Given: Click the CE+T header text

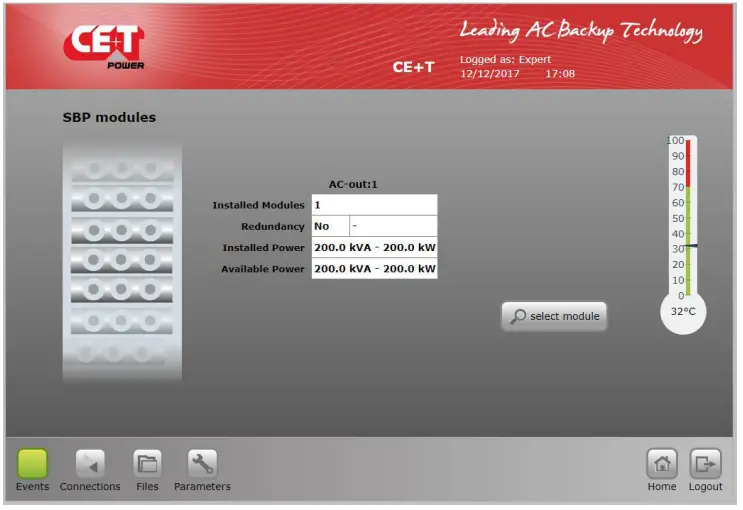Looking at the screenshot, I should click(413, 67).
